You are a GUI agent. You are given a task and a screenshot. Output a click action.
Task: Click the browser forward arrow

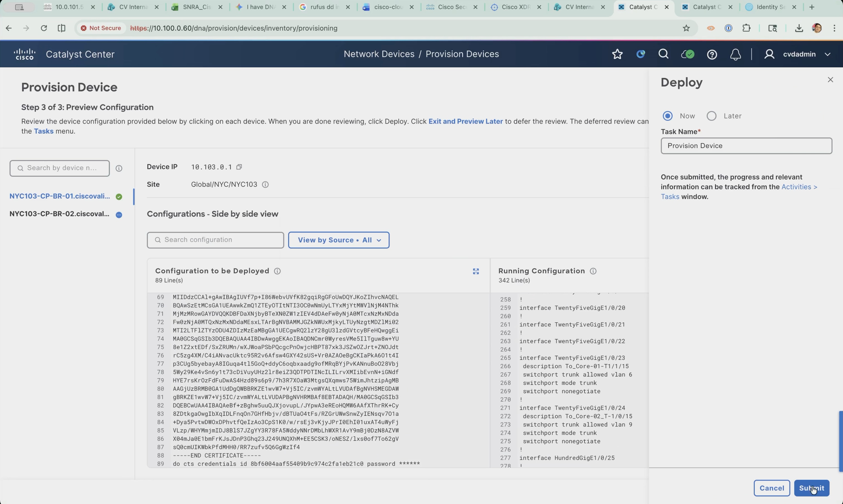click(x=26, y=28)
